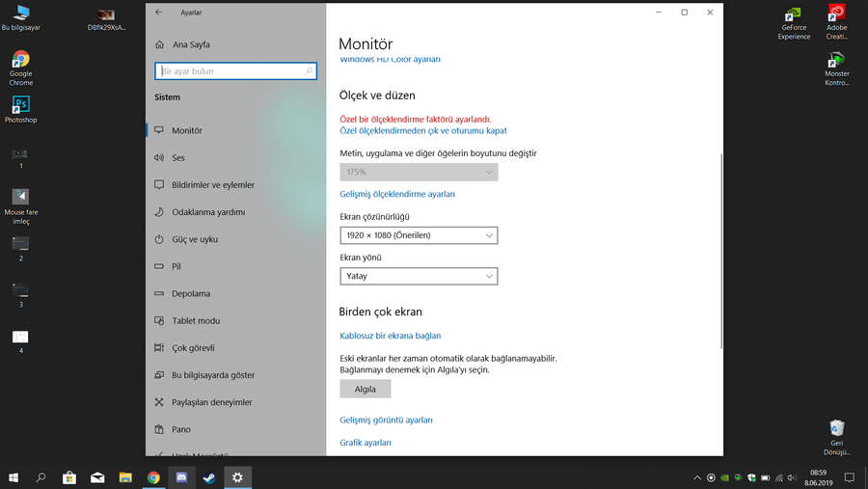Open Ana Sayfa home icon
The height and width of the screenshot is (489, 868).
pyautogui.click(x=159, y=44)
